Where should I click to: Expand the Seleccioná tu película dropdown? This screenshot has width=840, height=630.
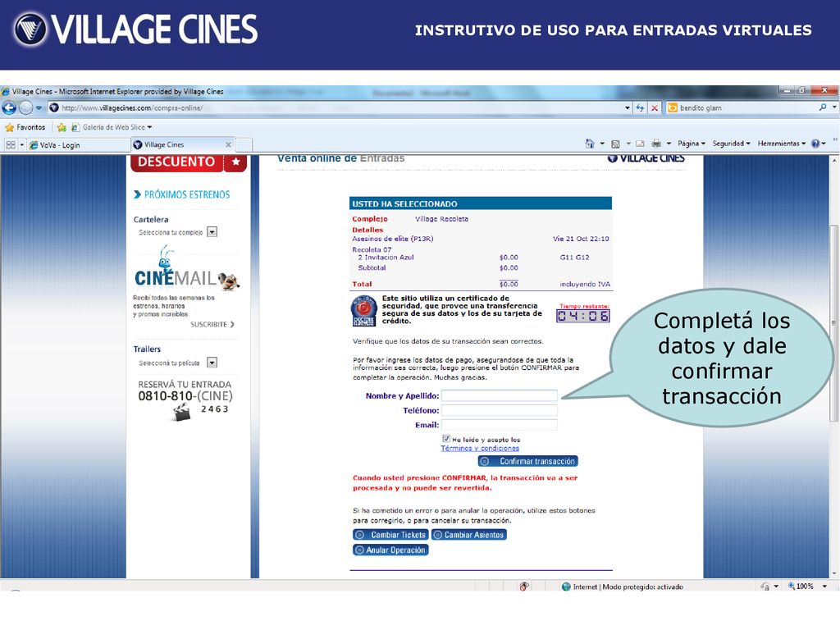pyautogui.click(x=212, y=363)
